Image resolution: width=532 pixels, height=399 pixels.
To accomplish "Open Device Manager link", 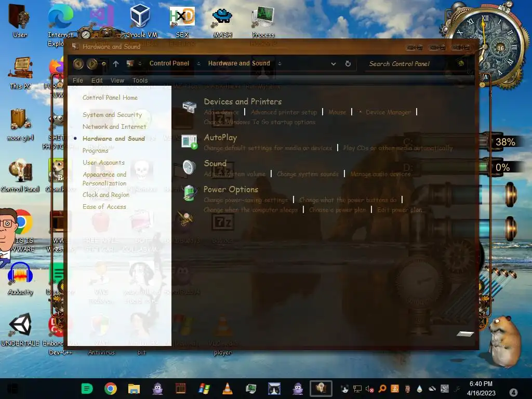I will coord(388,112).
